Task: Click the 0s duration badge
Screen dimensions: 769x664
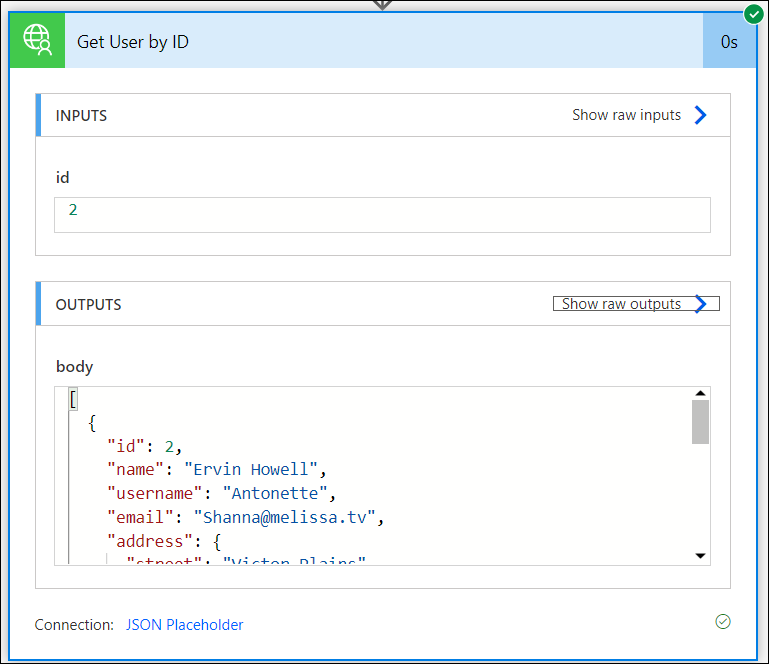Action: [729, 42]
